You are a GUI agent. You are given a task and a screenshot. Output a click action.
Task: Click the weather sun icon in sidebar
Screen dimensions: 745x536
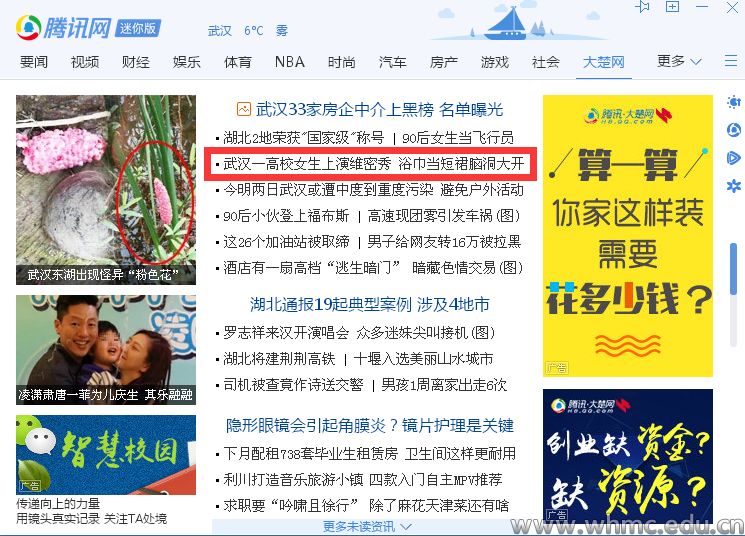tap(734, 102)
